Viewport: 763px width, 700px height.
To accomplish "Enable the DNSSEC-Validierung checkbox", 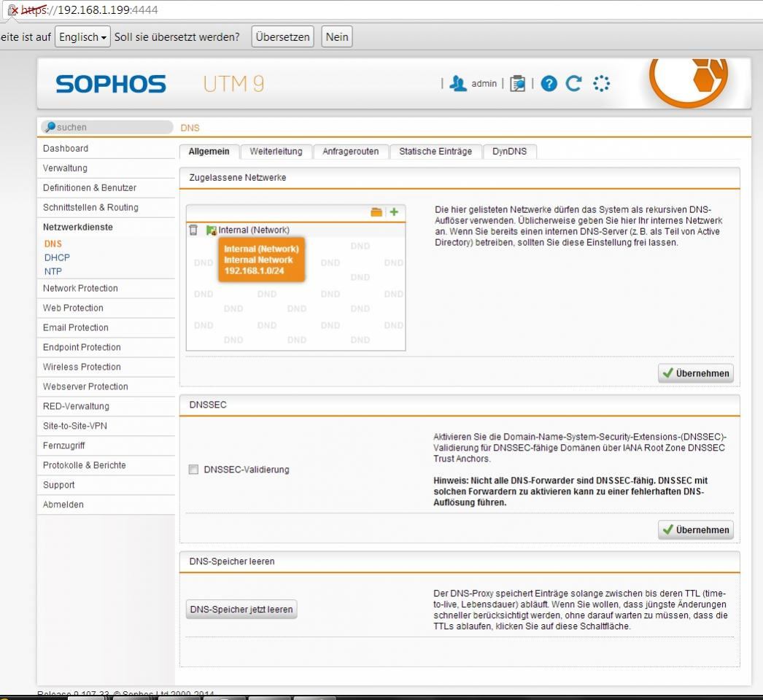I will [x=194, y=470].
